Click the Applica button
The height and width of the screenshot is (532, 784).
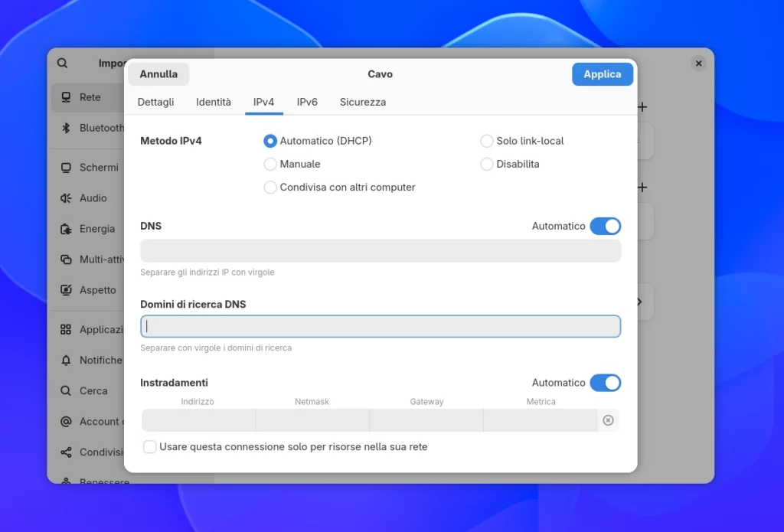[x=603, y=74]
